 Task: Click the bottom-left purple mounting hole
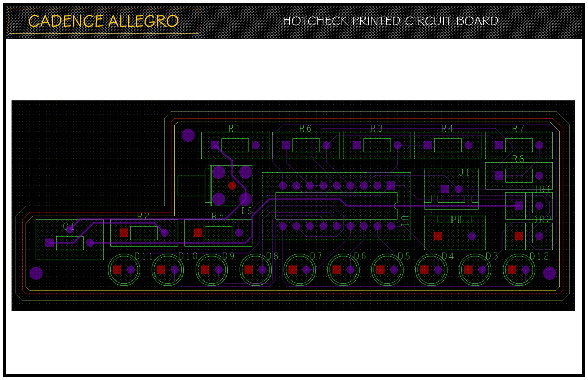tap(36, 273)
